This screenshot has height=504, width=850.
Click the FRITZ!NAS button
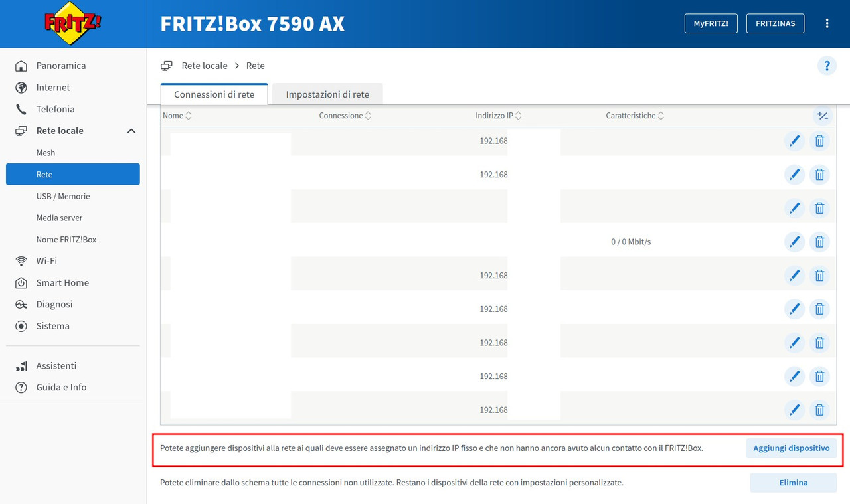[776, 23]
